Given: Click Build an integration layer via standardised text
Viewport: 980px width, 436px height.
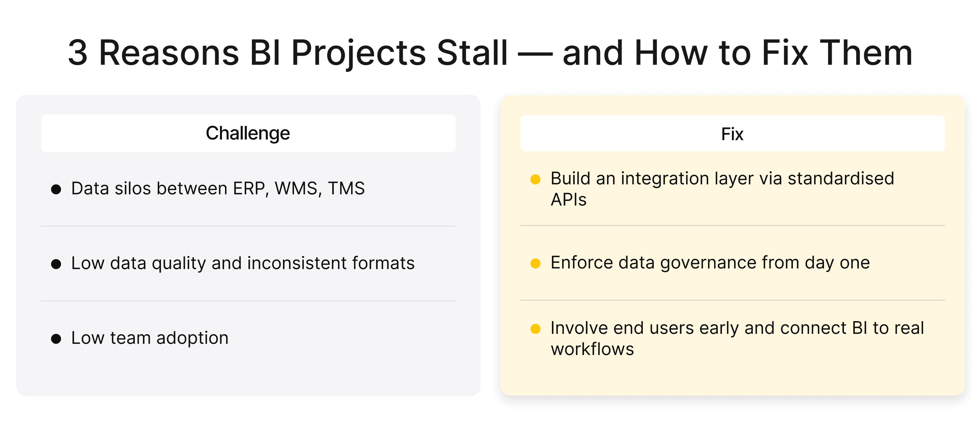Looking at the screenshot, I should (723, 178).
